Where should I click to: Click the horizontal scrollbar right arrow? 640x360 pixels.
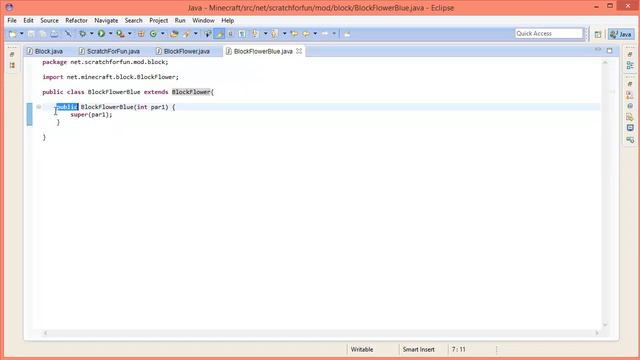tap(597, 333)
